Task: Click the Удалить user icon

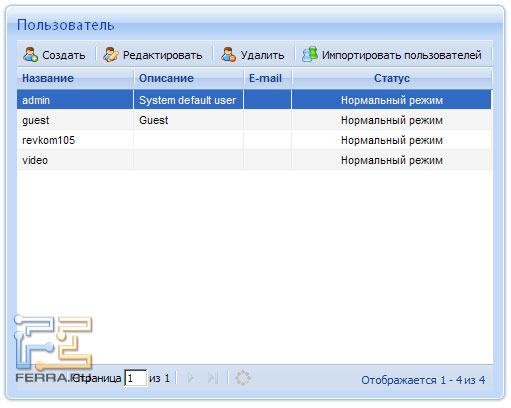Action: coord(228,55)
